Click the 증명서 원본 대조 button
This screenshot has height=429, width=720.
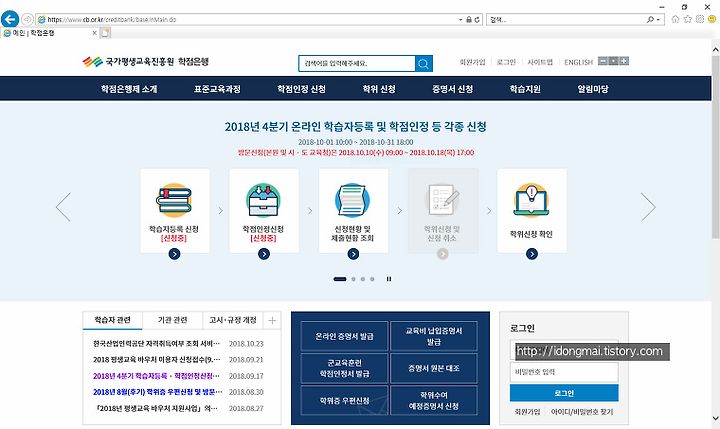(433, 368)
